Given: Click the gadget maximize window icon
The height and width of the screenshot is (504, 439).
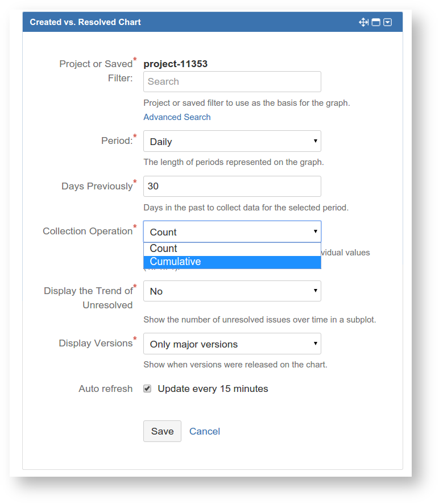Looking at the screenshot, I should 375,22.
